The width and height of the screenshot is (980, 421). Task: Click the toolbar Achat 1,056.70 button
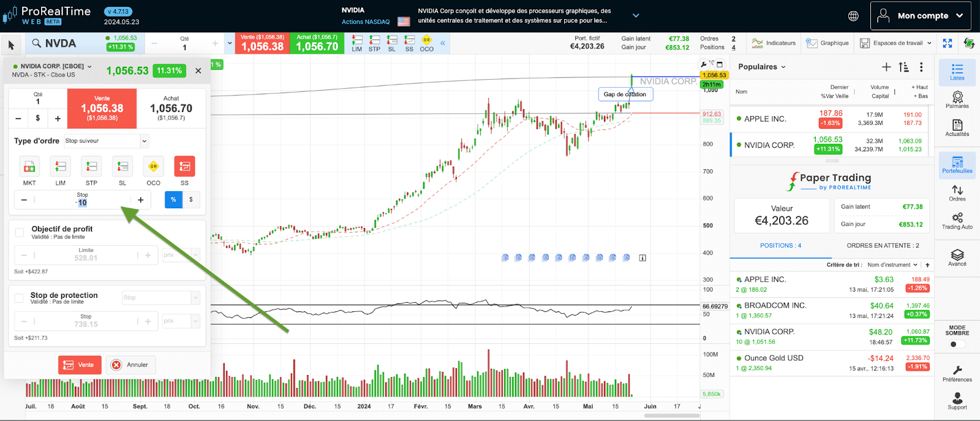317,43
